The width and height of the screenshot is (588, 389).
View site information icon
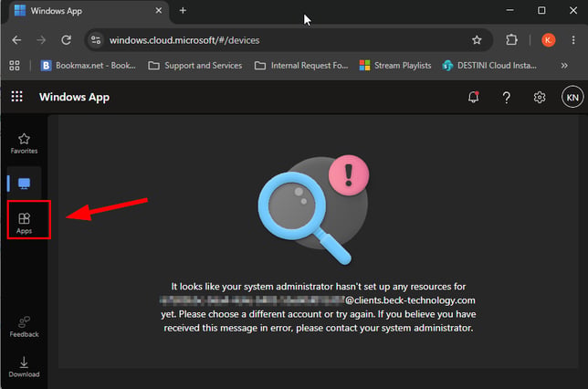(x=96, y=40)
